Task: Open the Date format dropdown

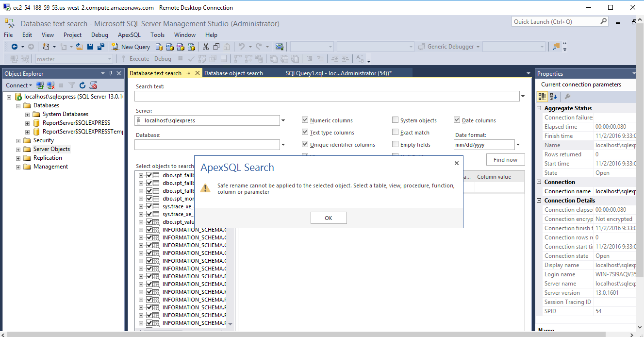Action: click(518, 145)
